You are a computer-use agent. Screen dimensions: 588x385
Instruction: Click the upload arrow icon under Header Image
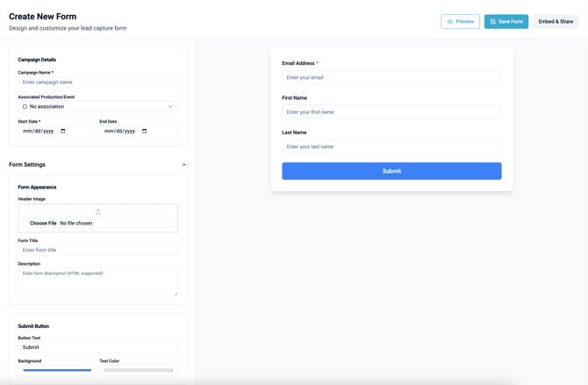(98, 211)
